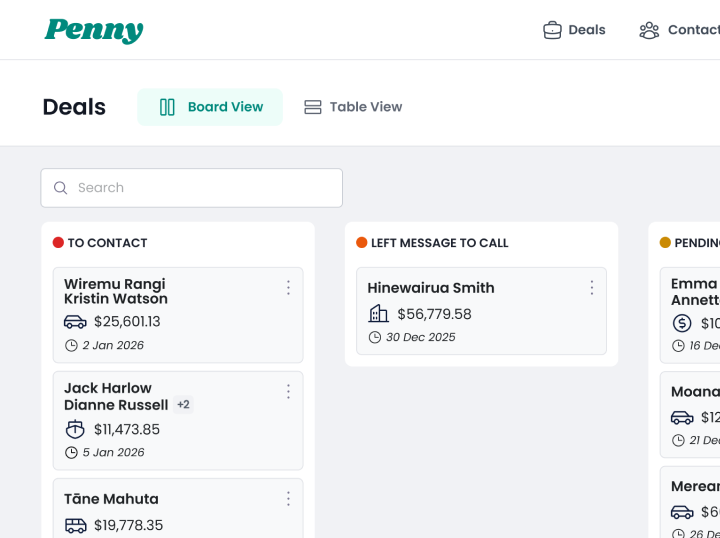Screen dimensions: 720x538
Task: Click boat icon on Jack Harlow card
Action: 75,429
